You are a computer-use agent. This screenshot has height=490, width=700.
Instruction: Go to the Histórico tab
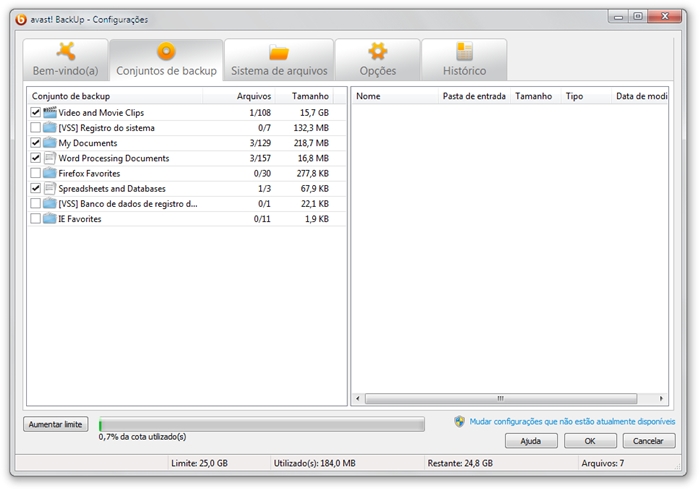click(x=464, y=60)
